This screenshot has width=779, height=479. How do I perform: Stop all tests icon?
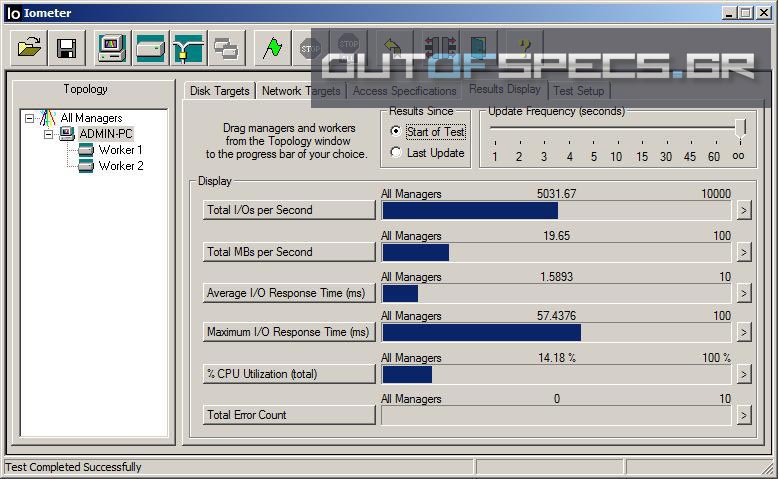[x=348, y=48]
